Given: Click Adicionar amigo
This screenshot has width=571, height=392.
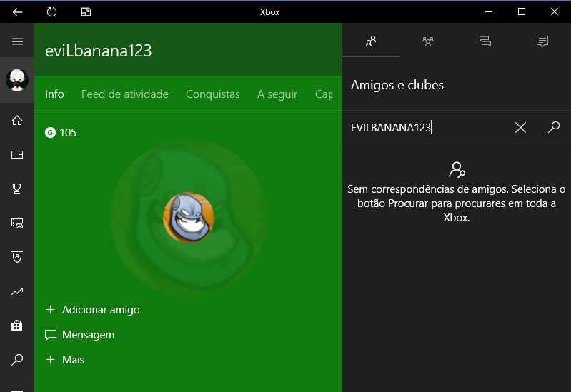Looking at the screenshot, I should (x=92, y=310).
